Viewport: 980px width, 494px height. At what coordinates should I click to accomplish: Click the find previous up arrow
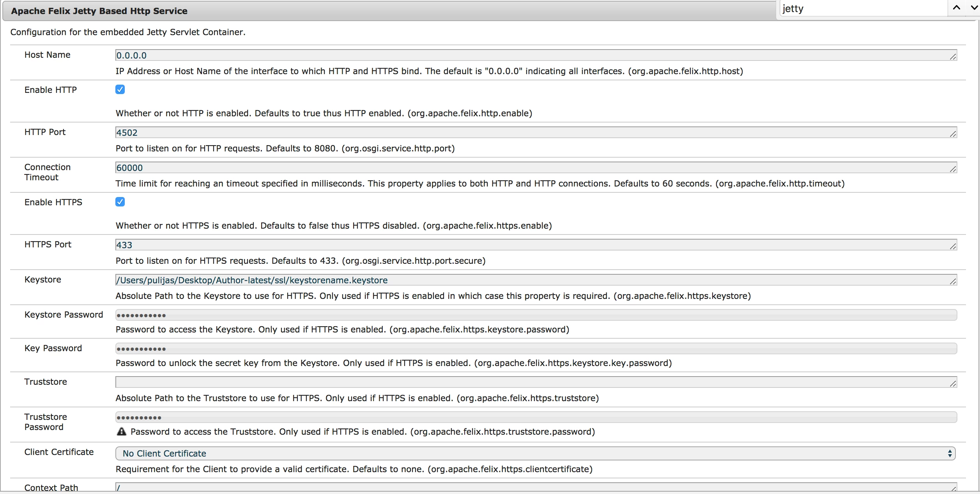click(957, 8)
